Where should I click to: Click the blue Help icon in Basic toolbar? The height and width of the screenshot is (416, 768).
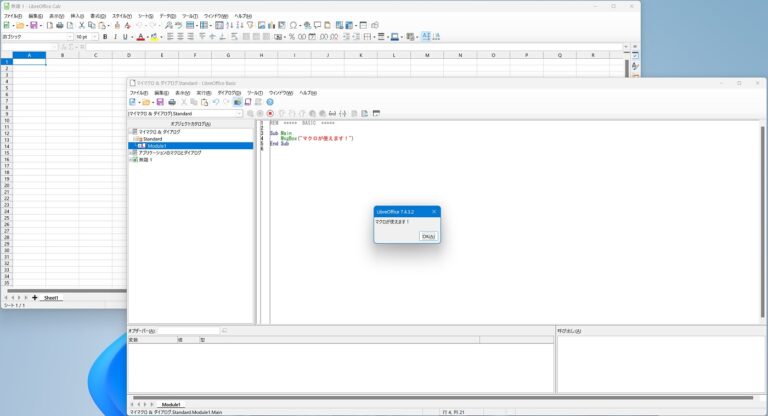click(x=270, y=102)
